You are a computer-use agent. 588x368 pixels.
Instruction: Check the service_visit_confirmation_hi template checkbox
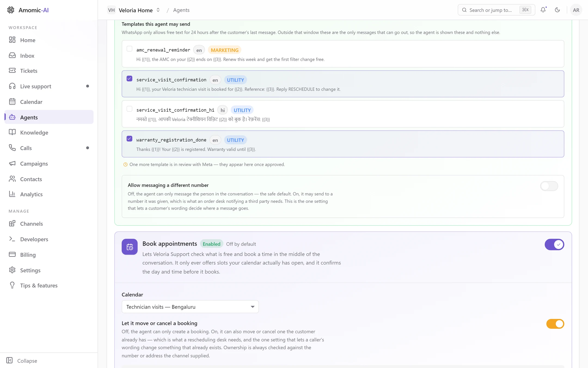(130, 109)
